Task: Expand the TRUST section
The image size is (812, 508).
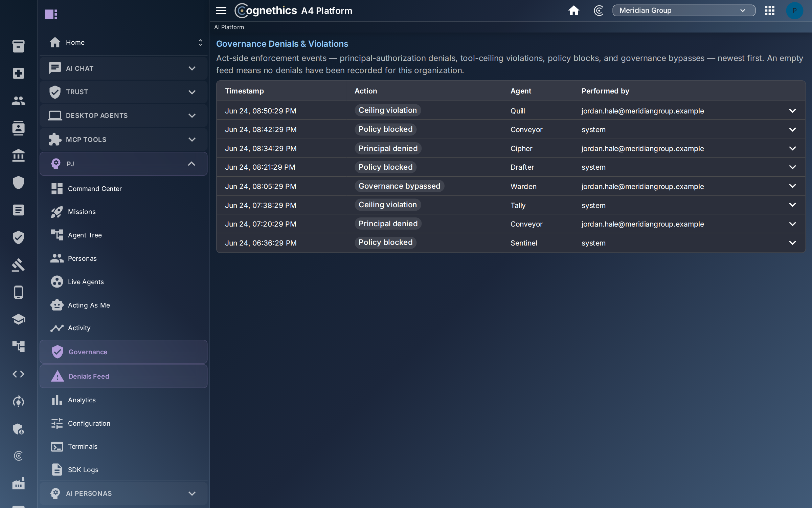Action: coord(123,92)
